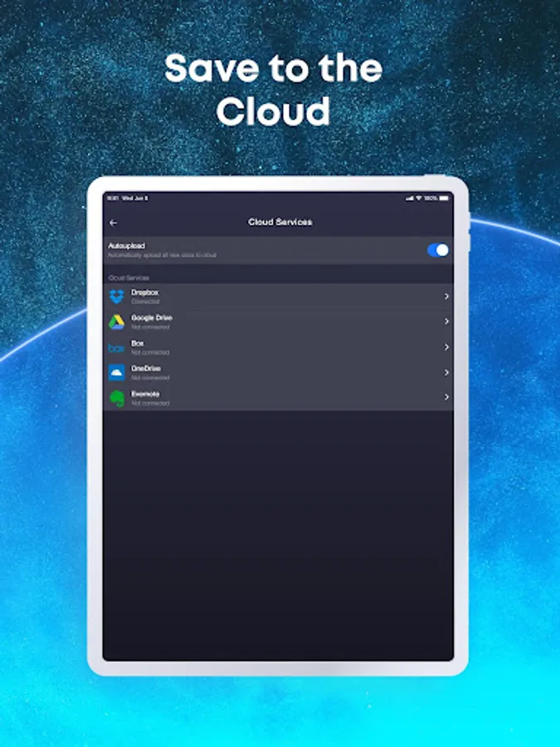
Task: Select the OneDrive service name
Action: [146, 369]
